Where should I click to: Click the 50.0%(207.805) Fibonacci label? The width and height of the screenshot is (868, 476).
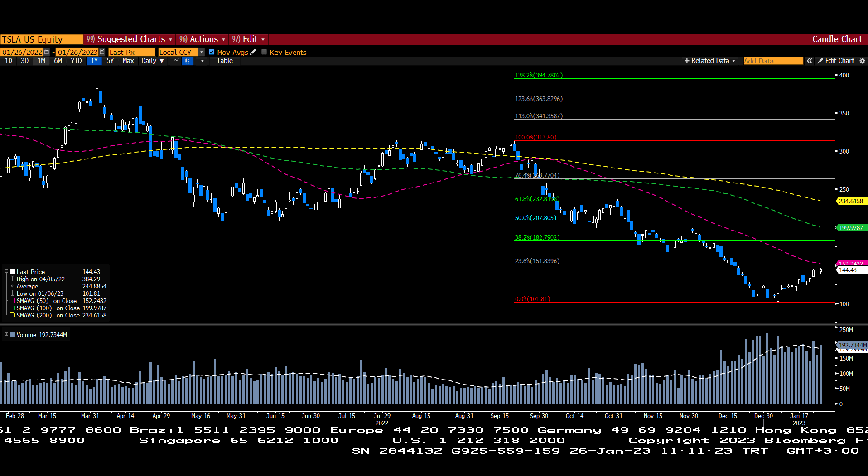535,218
